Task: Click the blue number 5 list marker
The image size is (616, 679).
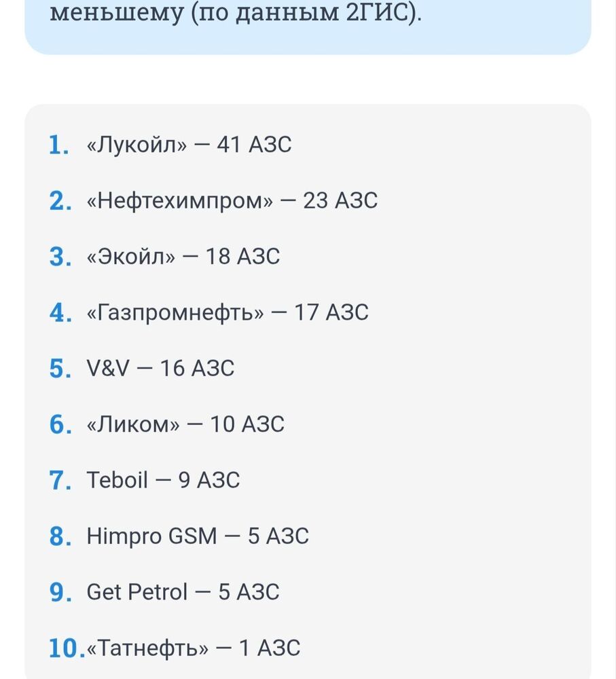Action: click(60, 369)
